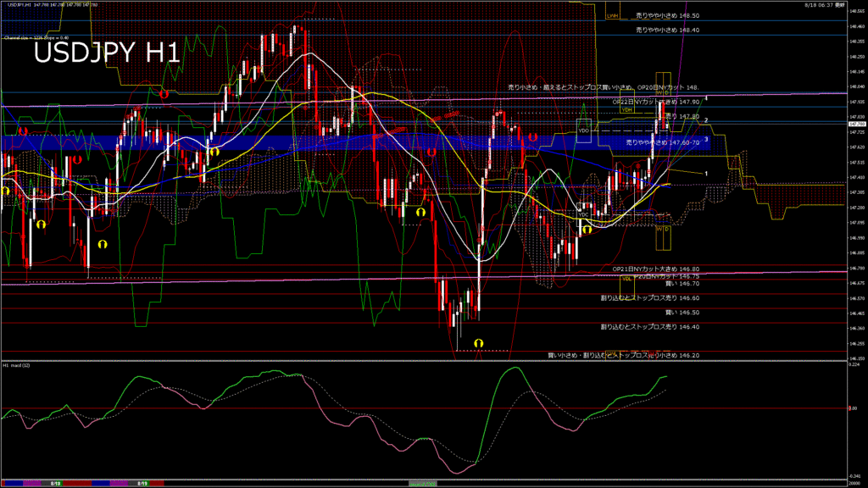Select the white YDO box marker
Screen dimensions: 868x488
pos(583,131)
